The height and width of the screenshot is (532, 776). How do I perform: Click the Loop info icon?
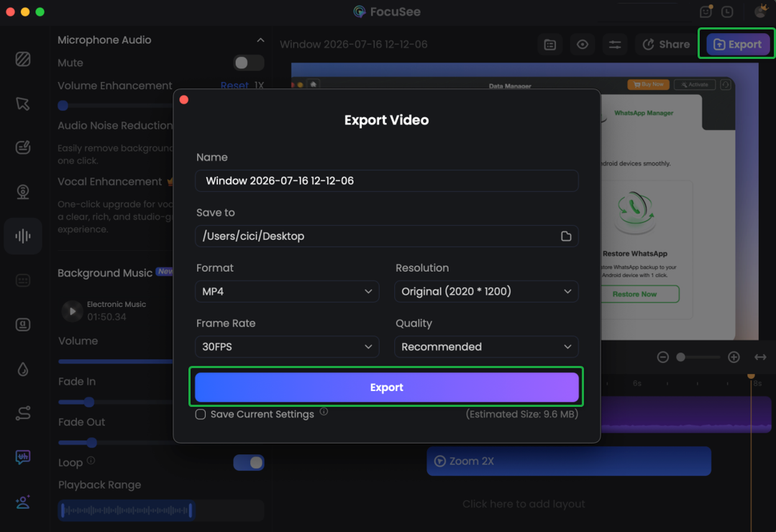(x=91, y=460)
